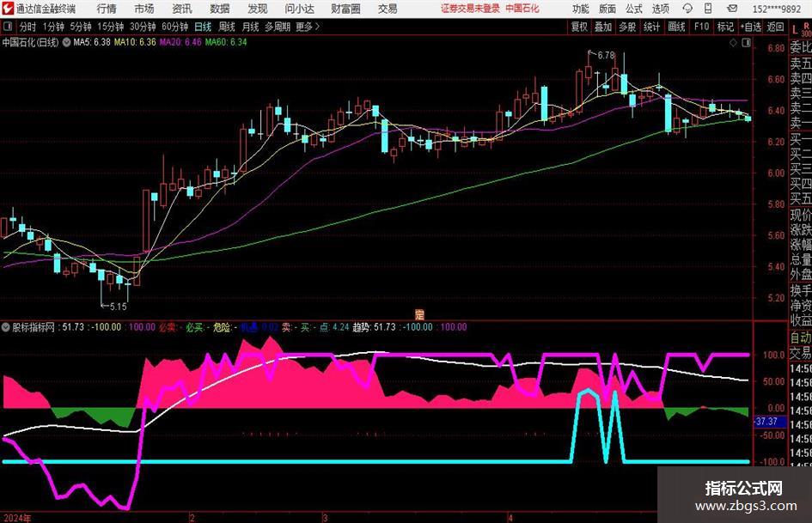Open the 交易 menu
The width and height of the screenshot is (812, 523).
tap(388, 9)
